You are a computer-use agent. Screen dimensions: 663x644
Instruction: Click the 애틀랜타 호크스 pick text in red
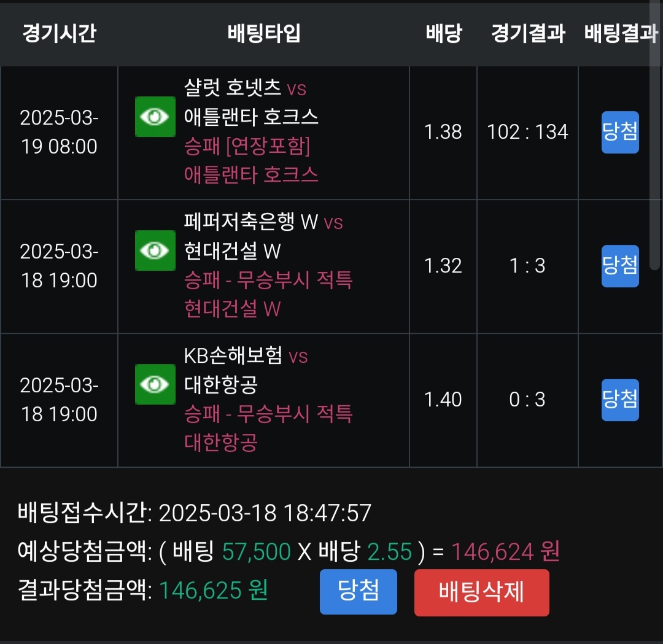(251, 175)
